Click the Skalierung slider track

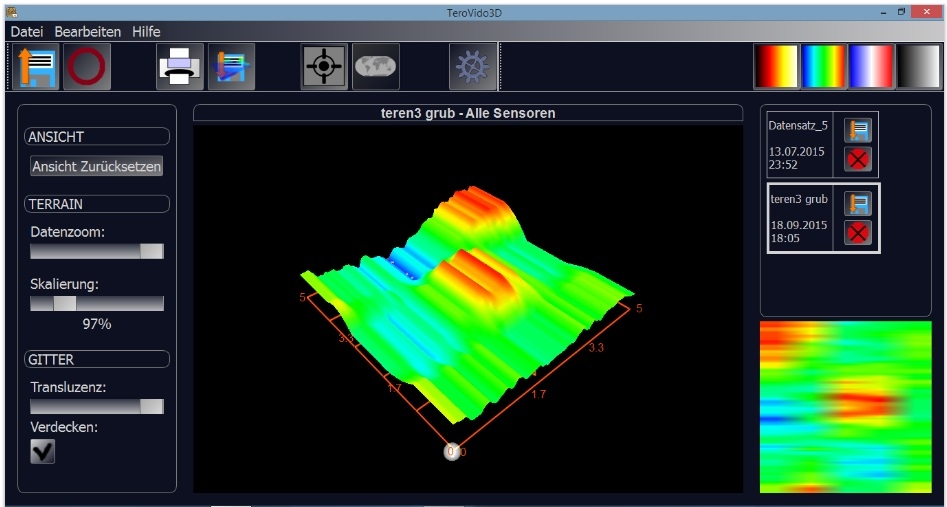(x=97, y=303)
